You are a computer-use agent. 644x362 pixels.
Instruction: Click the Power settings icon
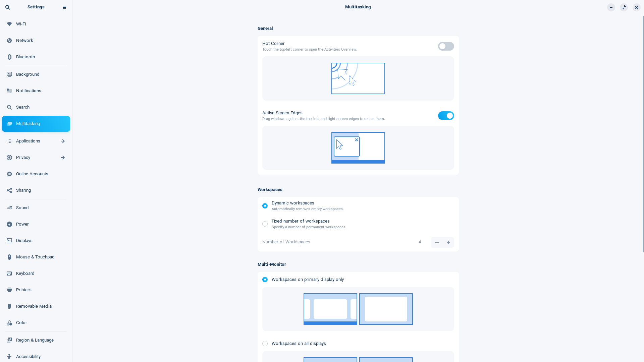[x=9, y=224]
